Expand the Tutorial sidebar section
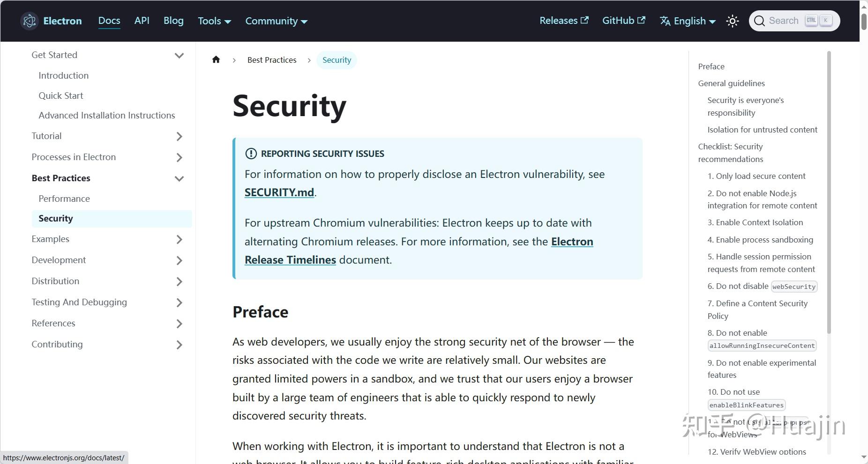868x464 pixels. [x=179, y=136]
